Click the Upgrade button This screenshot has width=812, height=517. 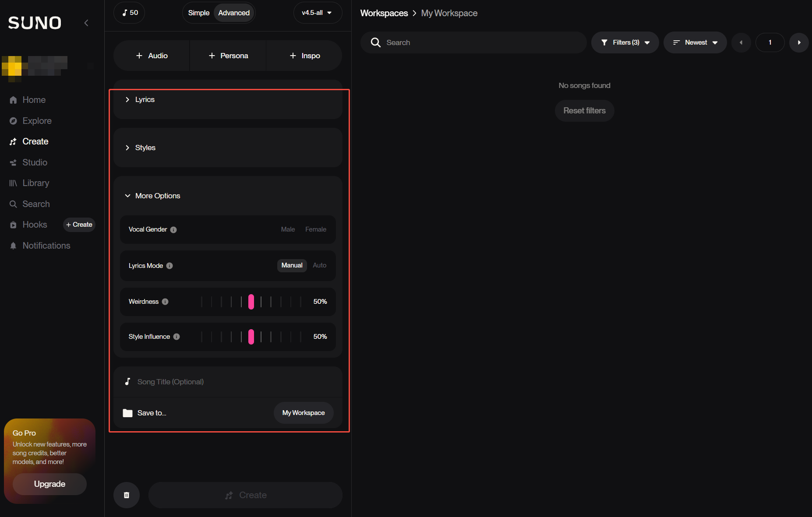pyautogui.click(x=49, y=484)
